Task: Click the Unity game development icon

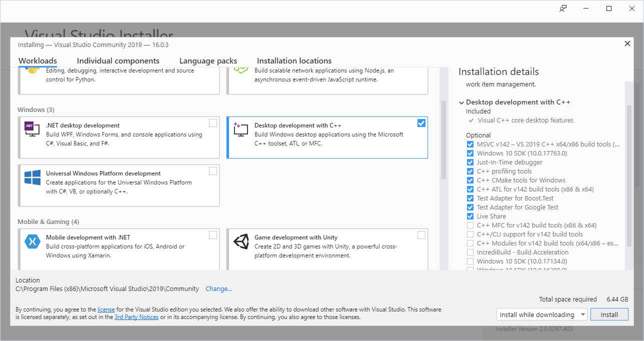Action: pos(241,241)
